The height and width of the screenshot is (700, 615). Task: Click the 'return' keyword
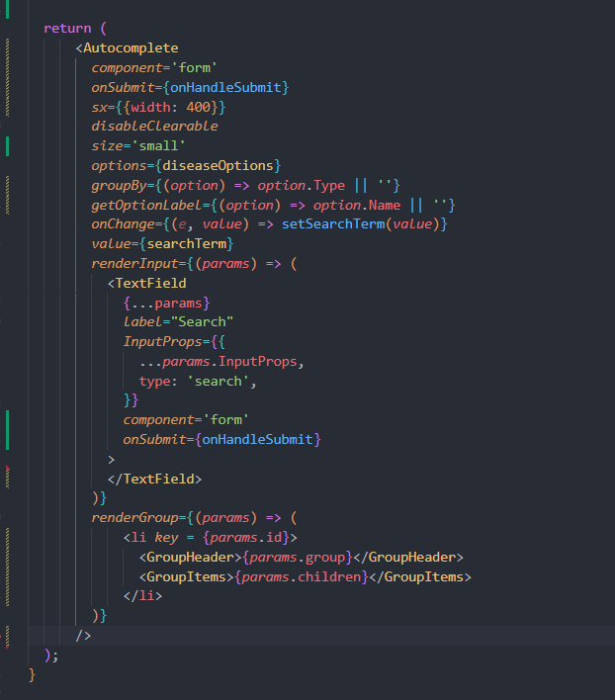coord(67,28)
